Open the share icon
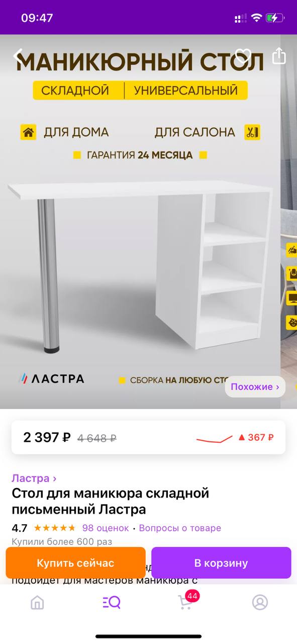 [x=279, y=55]
